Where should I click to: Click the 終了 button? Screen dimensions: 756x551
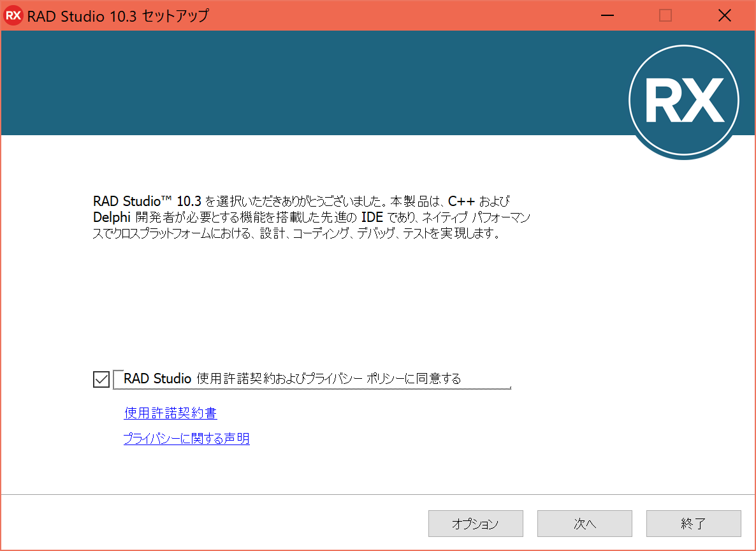pos(694,524)
